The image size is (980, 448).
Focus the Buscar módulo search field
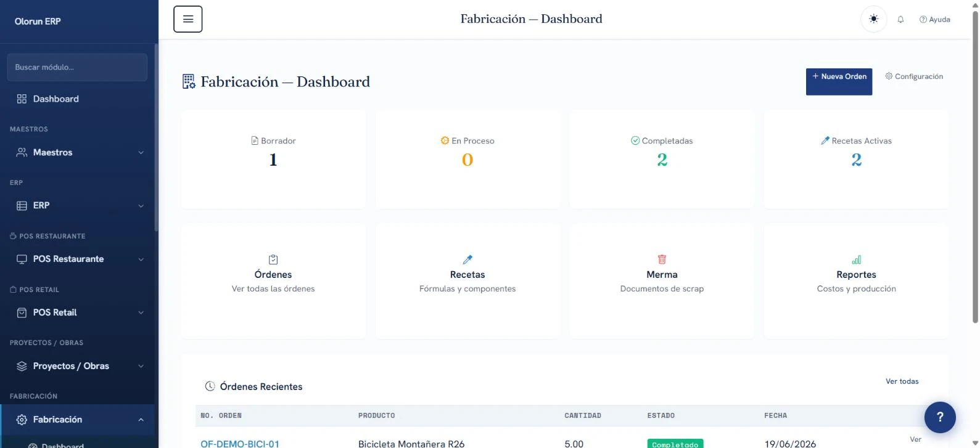tap(77, 67)
